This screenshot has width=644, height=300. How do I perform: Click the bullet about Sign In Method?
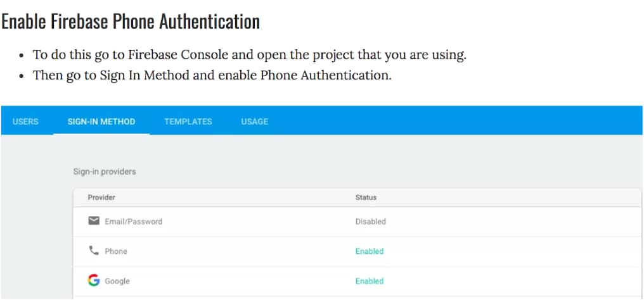(212, 75)
